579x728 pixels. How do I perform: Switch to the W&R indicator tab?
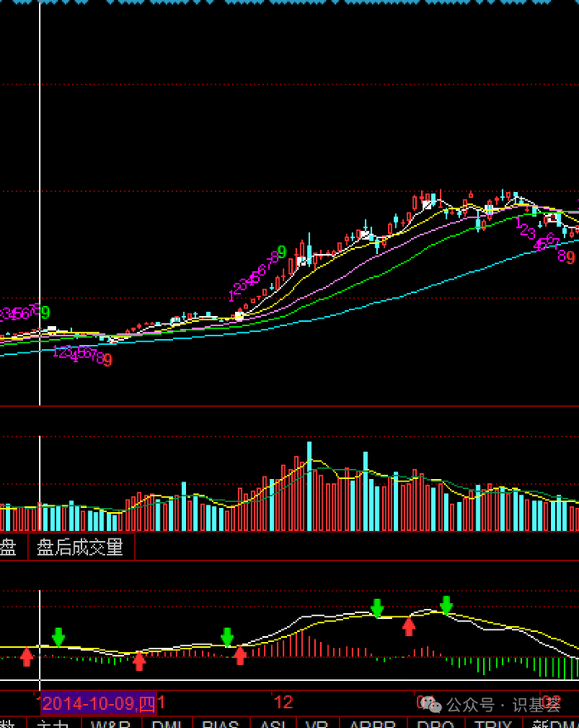point(111,723)
